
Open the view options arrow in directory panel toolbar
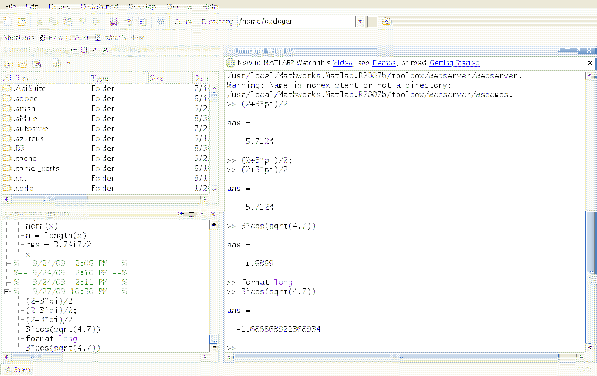[69, 64]
